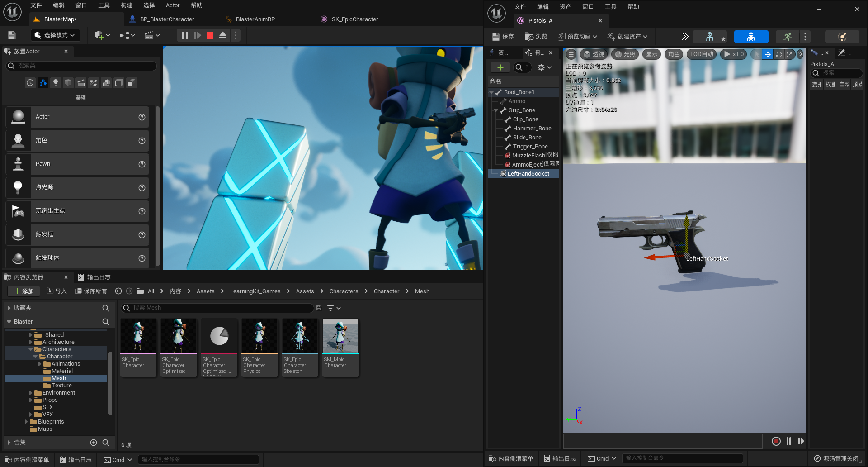This screenshot has width=868, height=467.
Task: Open the Actor menu in main menu bar
Action: pos(173,5)
